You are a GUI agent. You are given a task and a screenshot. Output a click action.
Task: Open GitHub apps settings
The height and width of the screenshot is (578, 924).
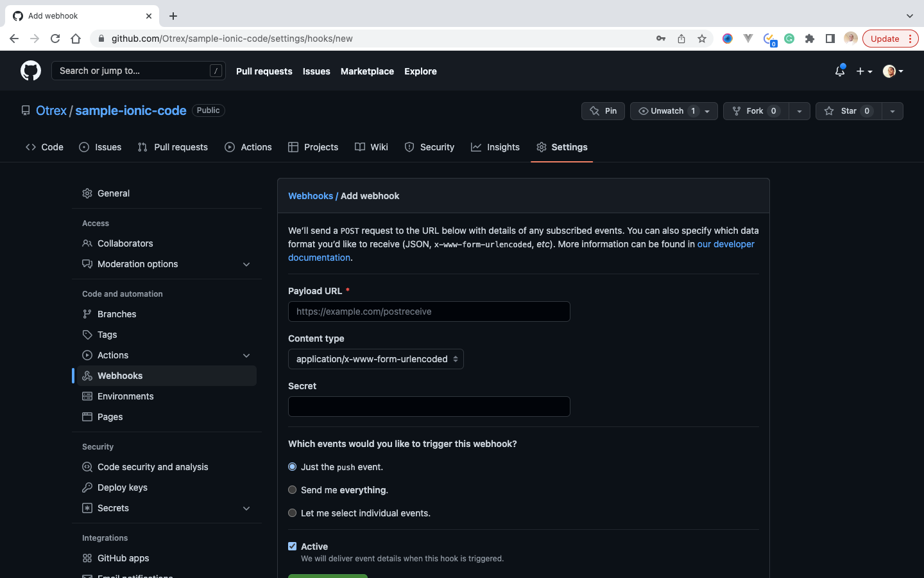(x=167, y=558)
